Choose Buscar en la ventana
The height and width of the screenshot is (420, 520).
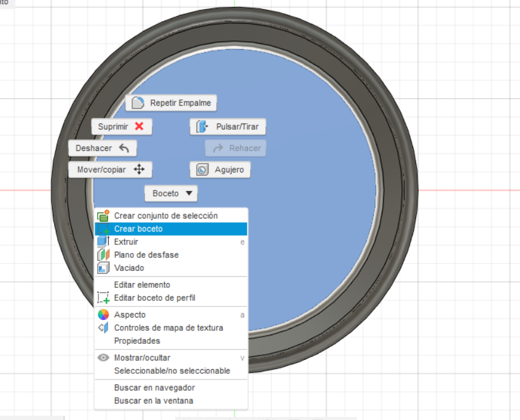[x=171, y=401]
